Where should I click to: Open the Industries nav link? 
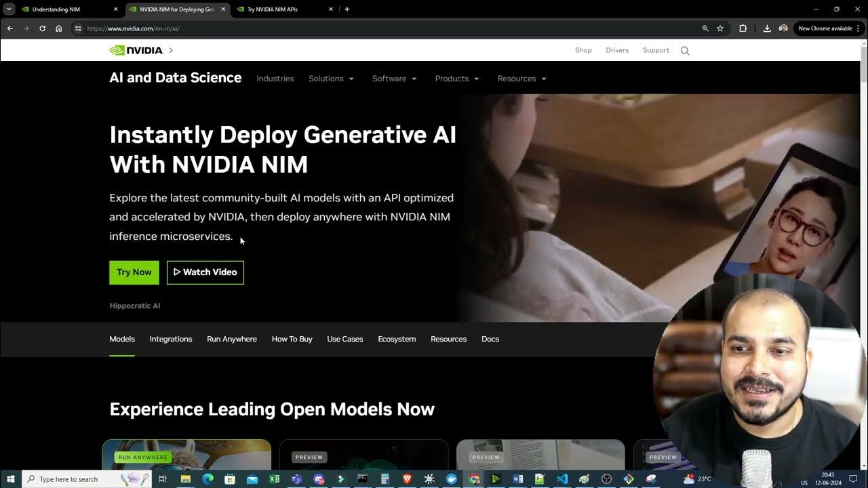275,79
